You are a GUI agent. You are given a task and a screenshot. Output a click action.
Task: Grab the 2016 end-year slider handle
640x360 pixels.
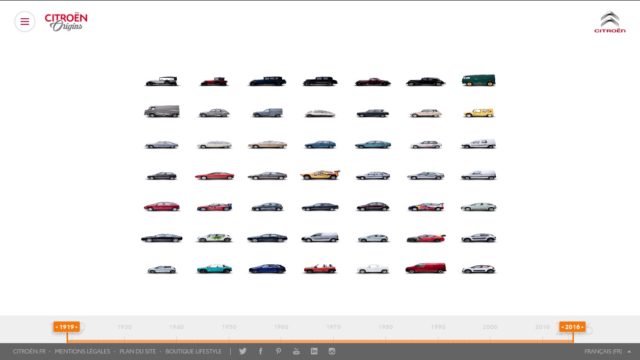pos(572,327)
